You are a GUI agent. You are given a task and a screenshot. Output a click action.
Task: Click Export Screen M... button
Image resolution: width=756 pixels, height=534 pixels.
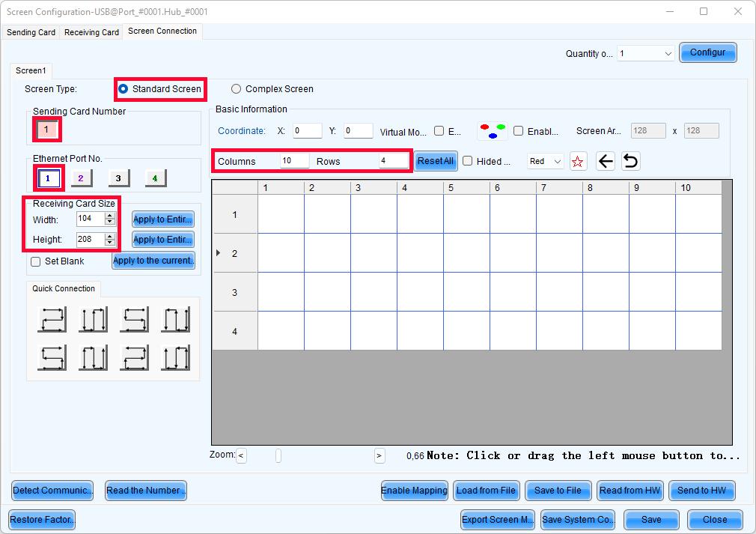point(498,520)
